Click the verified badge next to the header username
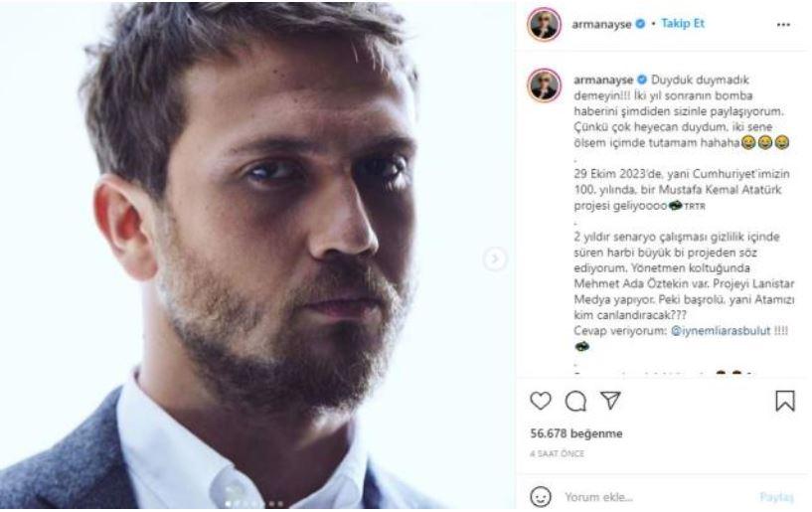Image resolution: width=812 pixels, height=512 pixels. point(641,25)
